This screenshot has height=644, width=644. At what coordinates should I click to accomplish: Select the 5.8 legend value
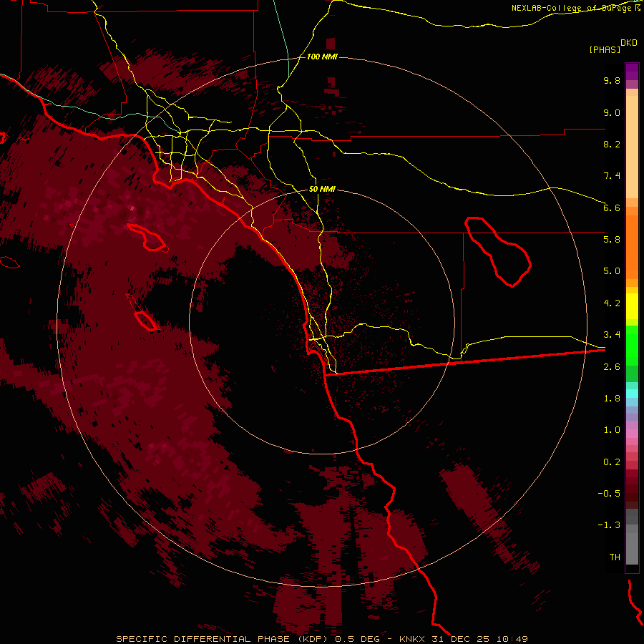click(612, 239)
